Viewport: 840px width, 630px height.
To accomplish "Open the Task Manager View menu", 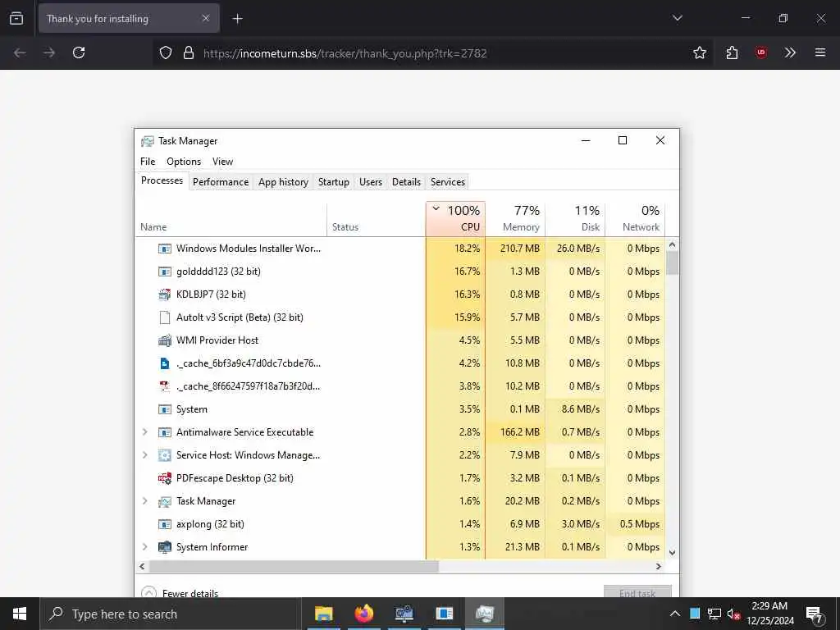I will (222, 162).
